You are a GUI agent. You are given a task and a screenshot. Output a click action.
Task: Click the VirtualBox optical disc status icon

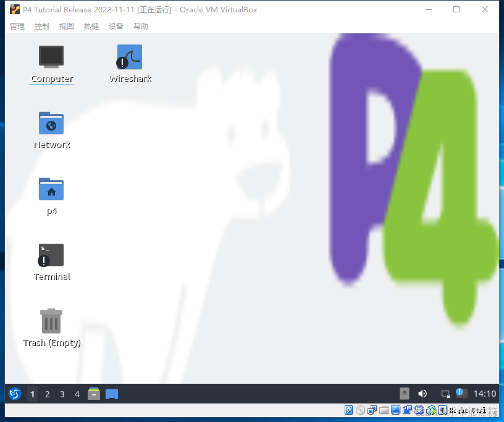[360, 410]
